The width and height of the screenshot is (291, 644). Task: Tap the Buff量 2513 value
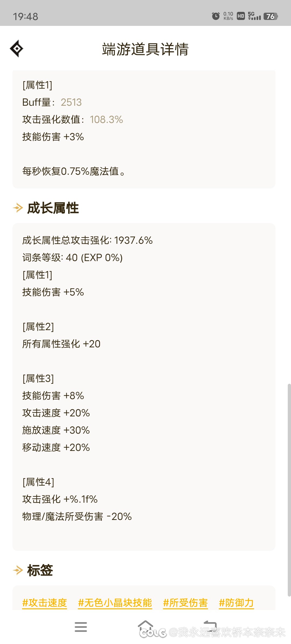click(71, 102)
